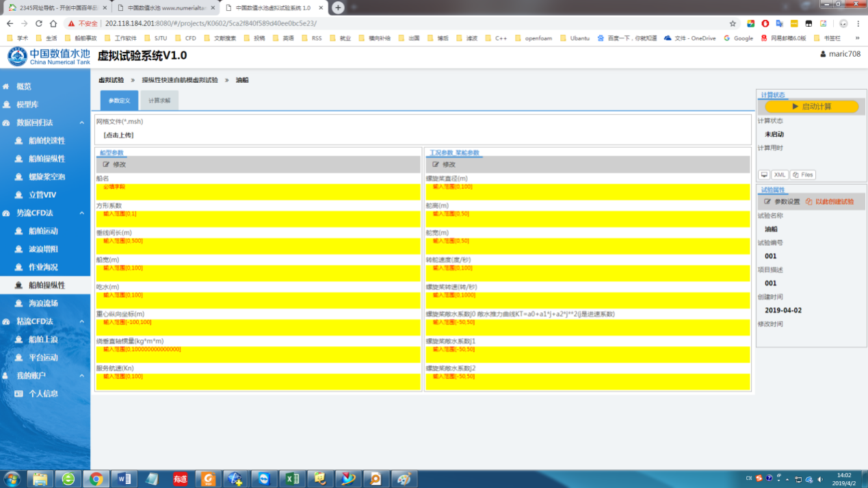This screenshot has width=868, height=488.
Task: Reload the page with the browser refresh icon
Action: [x=39, y=23]
